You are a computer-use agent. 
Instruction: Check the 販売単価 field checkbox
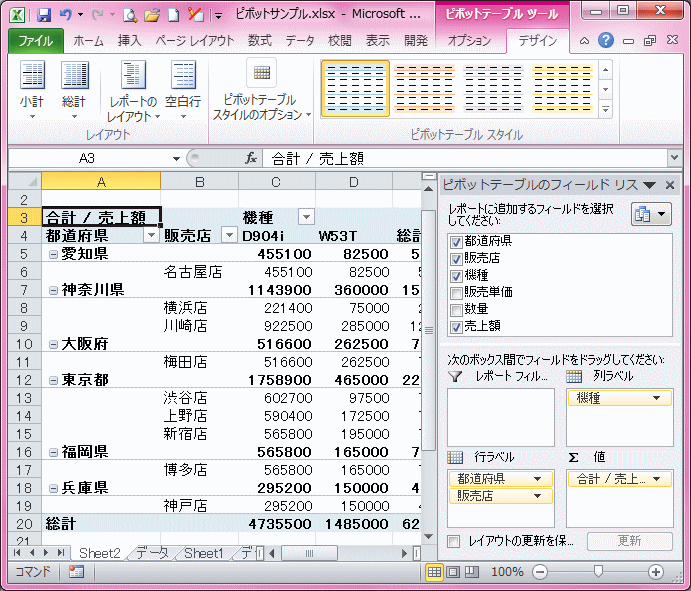tap(456, 293)
